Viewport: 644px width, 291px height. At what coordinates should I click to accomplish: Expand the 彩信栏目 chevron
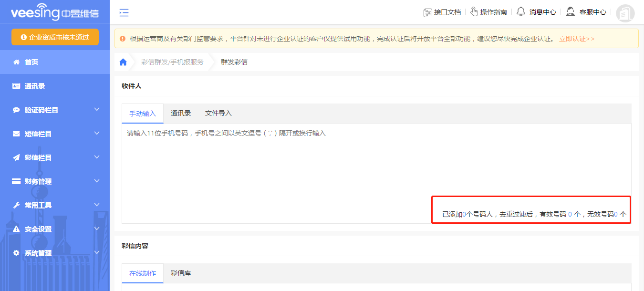(97, 157)
